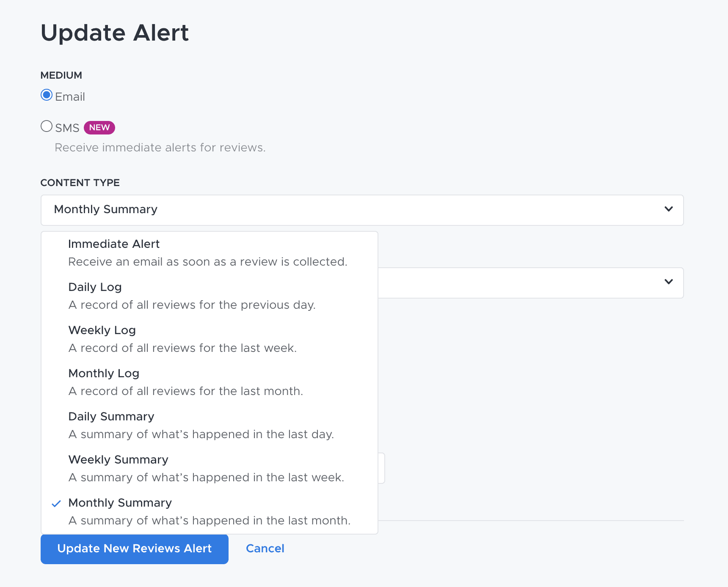728x587 pixels.
Task: Select the checked Monthly Summary option
Action: pos(120,503)
